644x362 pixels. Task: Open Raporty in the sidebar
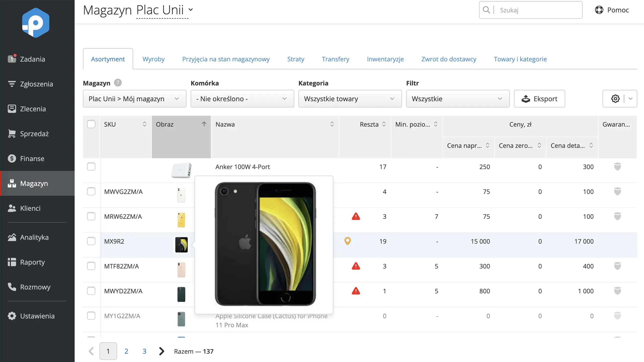pos(37,262)
